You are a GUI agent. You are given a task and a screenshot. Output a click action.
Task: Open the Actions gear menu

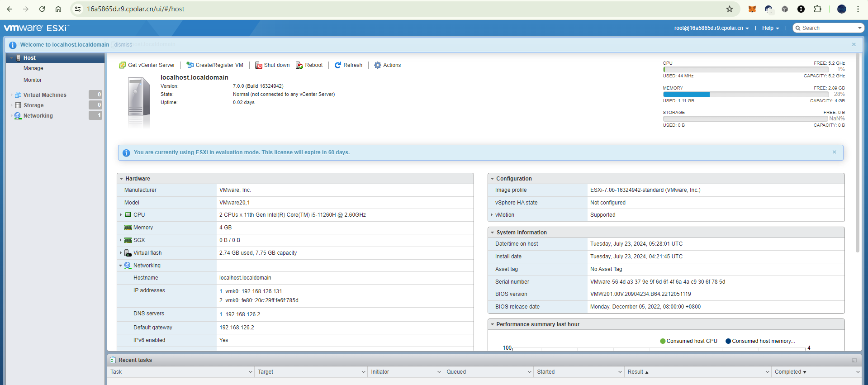(387, 65)
